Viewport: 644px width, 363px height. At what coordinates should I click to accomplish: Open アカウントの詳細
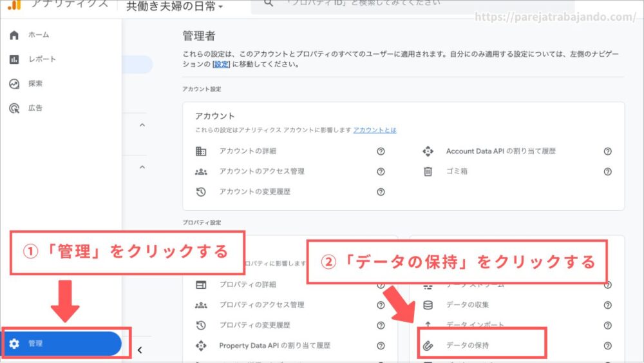[248, 151]
